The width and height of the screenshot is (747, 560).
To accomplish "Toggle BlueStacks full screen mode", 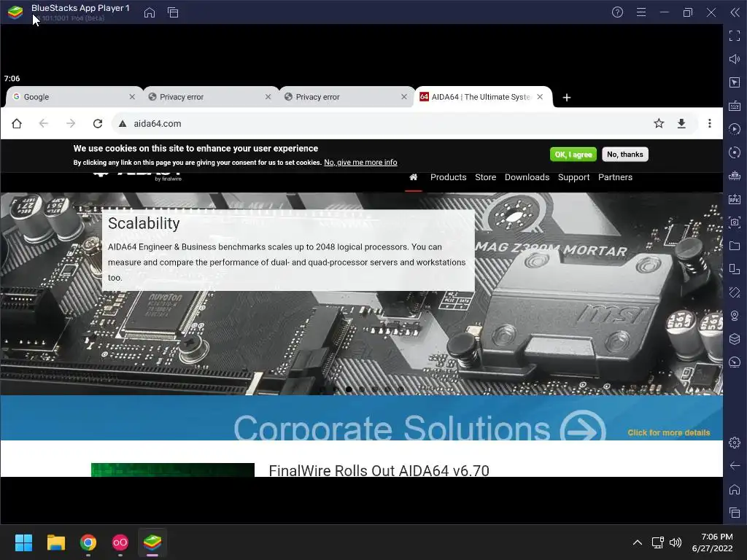I will click(735, 35).
